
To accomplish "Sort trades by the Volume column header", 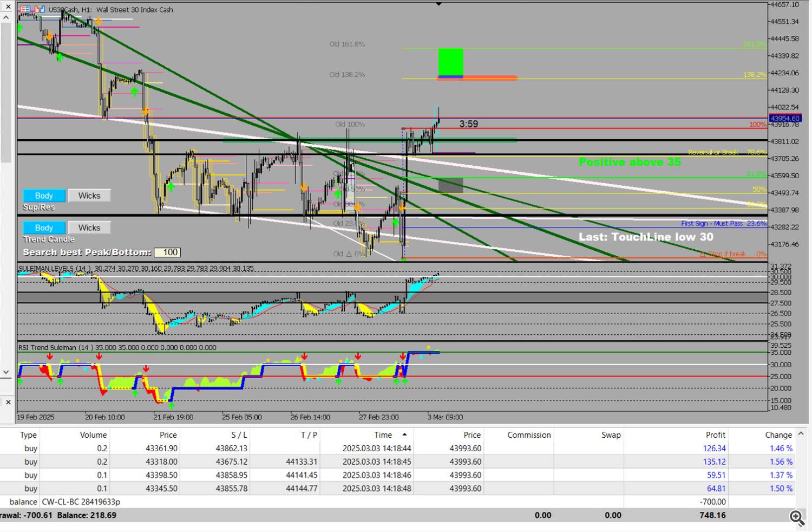I will coord(93,435).
